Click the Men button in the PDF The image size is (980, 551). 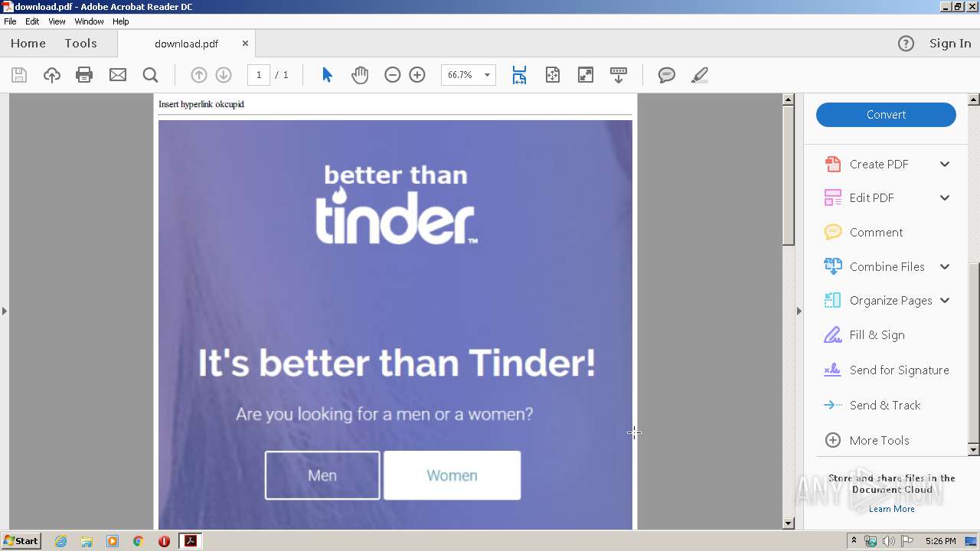tap(322, 475)
